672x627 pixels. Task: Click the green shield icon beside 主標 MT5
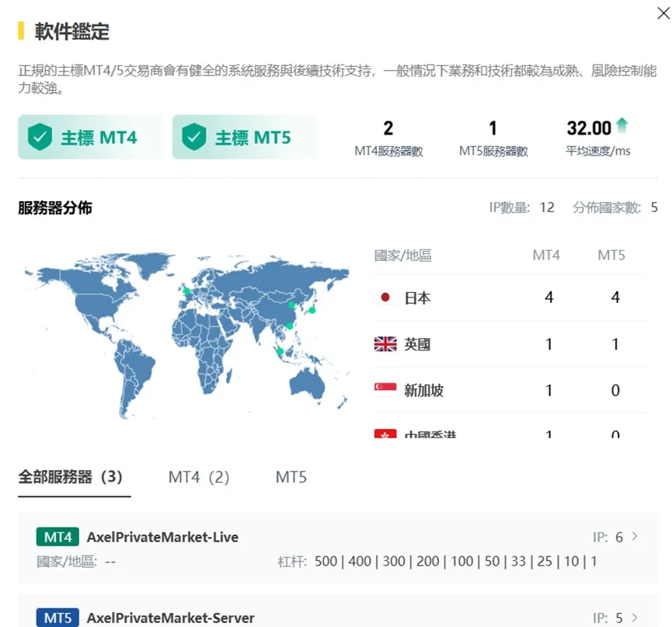click(x=194, y=137)
